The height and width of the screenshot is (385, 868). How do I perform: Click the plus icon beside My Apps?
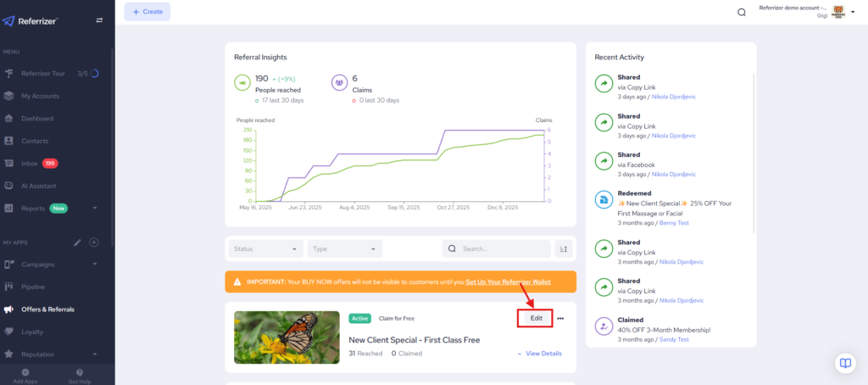(x=94, y=243)
